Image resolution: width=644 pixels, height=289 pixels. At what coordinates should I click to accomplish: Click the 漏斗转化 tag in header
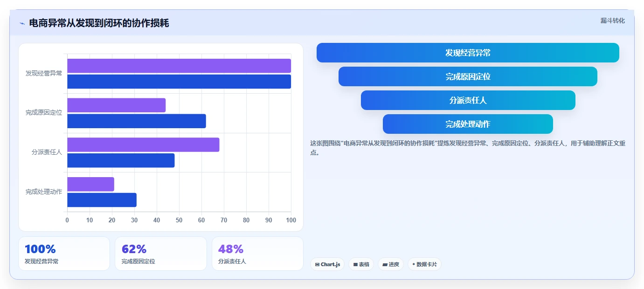612,21
